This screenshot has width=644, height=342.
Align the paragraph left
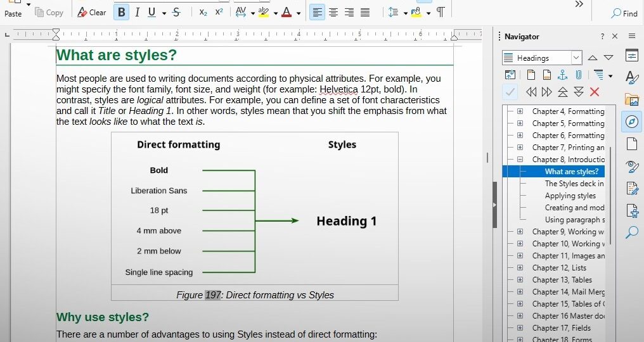317,12
